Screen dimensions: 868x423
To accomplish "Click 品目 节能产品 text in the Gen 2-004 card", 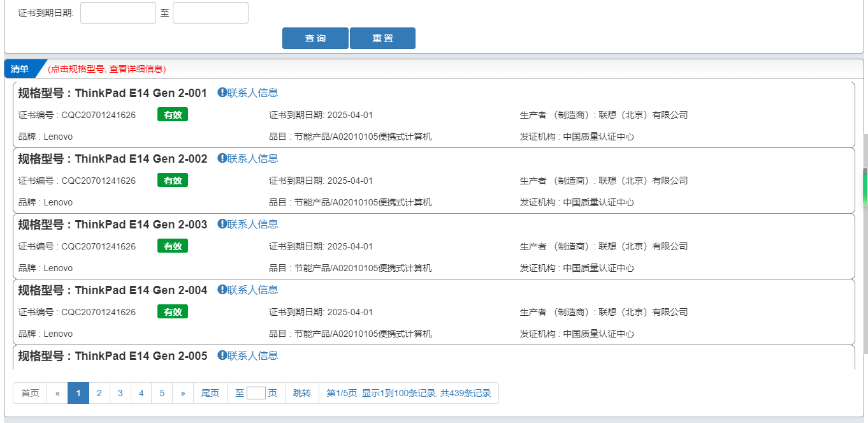I will (351, 334).
